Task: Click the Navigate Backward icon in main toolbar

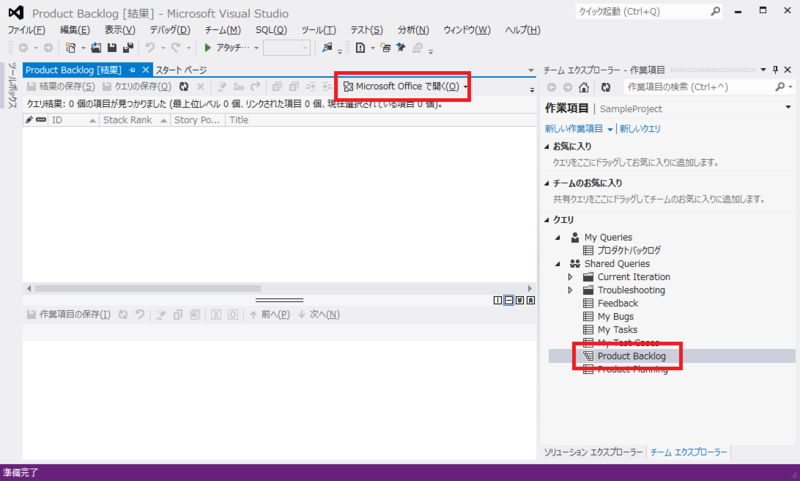Action: click(x=23, y=48)
